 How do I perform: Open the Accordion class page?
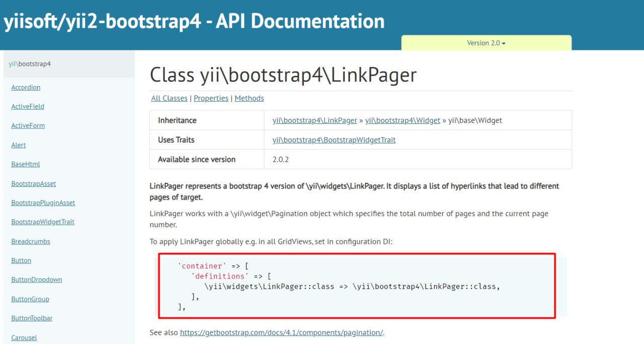tap(26, 87)
